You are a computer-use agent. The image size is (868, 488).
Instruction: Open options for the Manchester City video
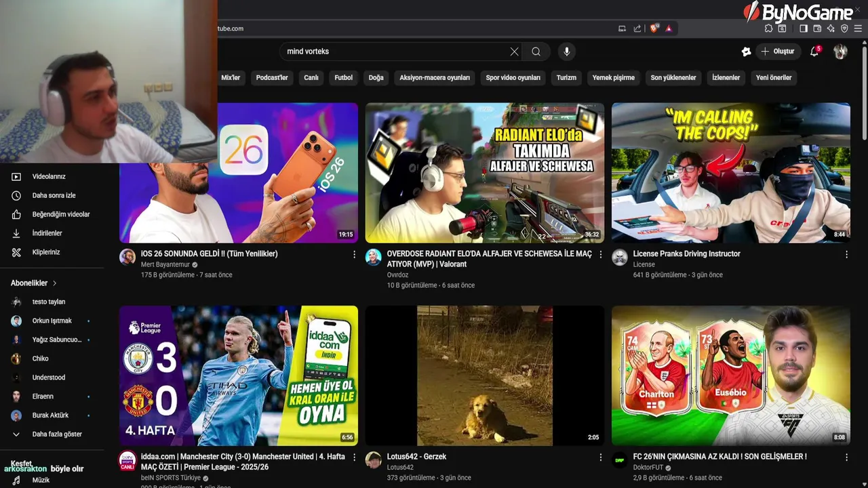(x=354, y=457)
